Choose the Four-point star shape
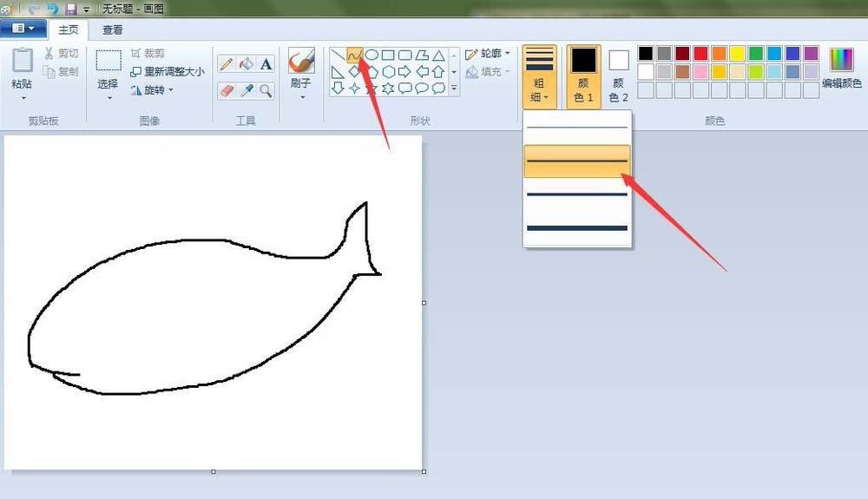This screenshot has width=868, height=499. click(354, 88)
